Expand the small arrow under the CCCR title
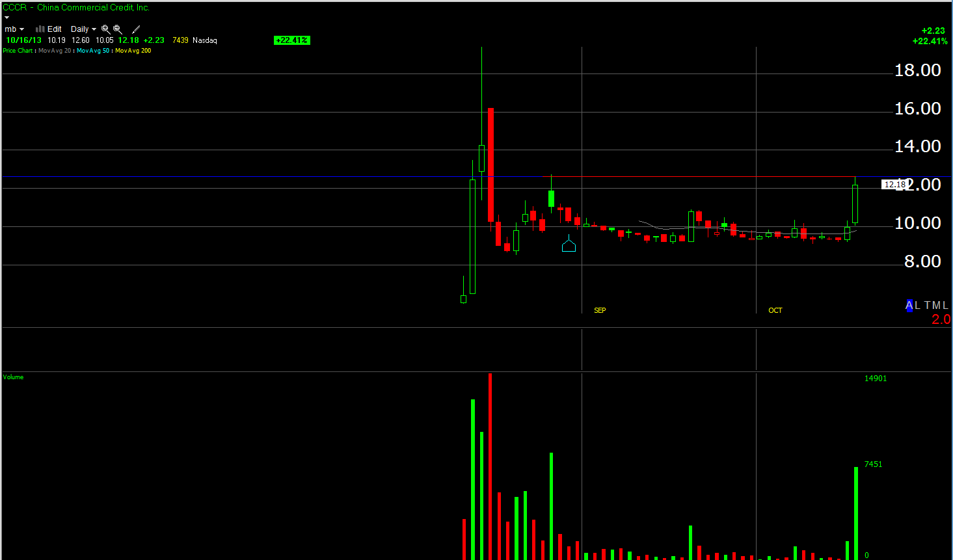Image resolution: width=953 pixels, height=560 pixels. coord(7,18)
